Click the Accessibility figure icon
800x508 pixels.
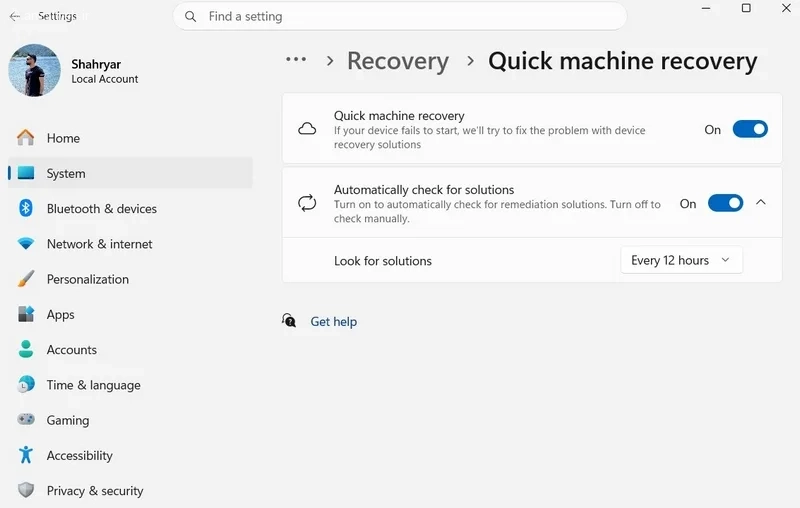(x=26, y=454)
